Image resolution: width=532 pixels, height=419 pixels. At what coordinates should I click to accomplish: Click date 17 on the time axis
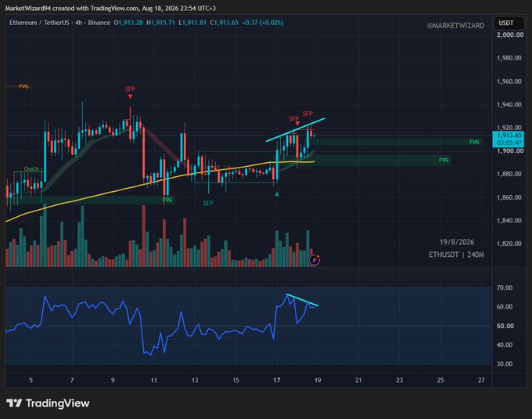click(x=277, y=381)
